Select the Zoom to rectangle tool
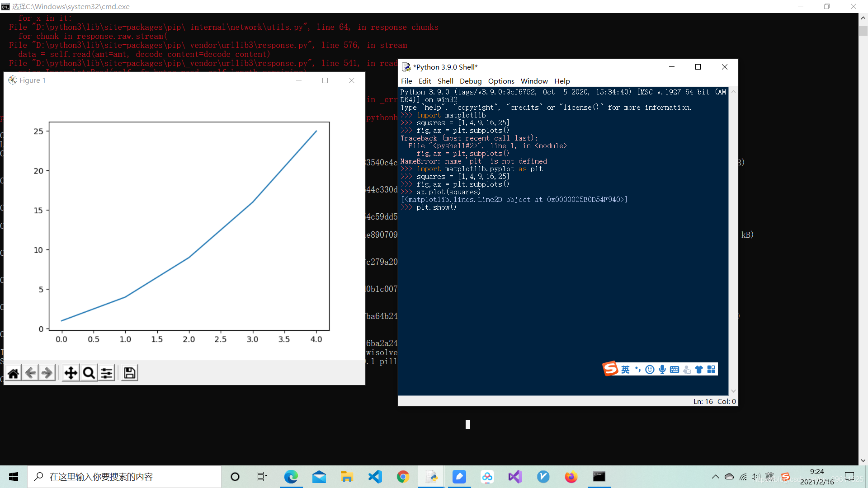This screenshot has height=488, width=868. 89,373
